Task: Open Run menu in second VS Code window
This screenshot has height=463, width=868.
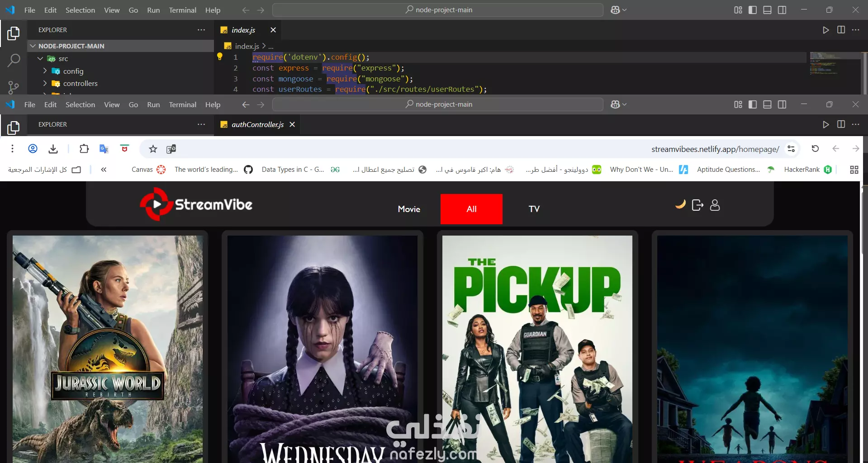Action: pyautogui.click(x=153, y=104)
